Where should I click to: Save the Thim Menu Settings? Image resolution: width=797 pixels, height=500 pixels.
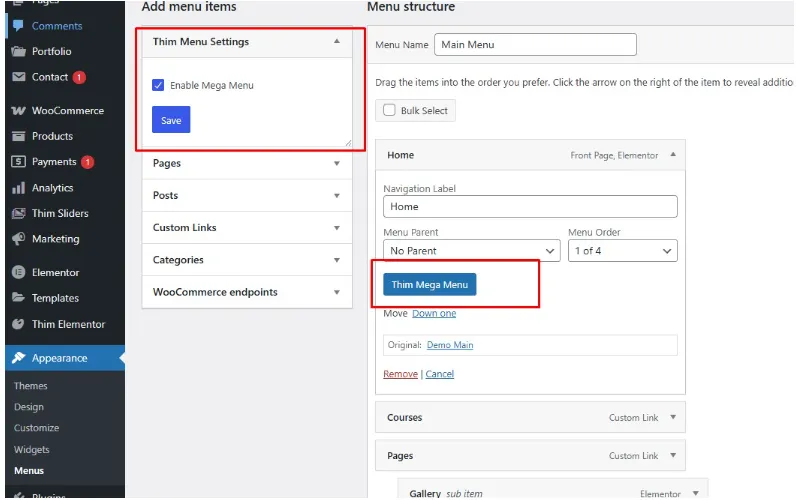click(171, 120)
